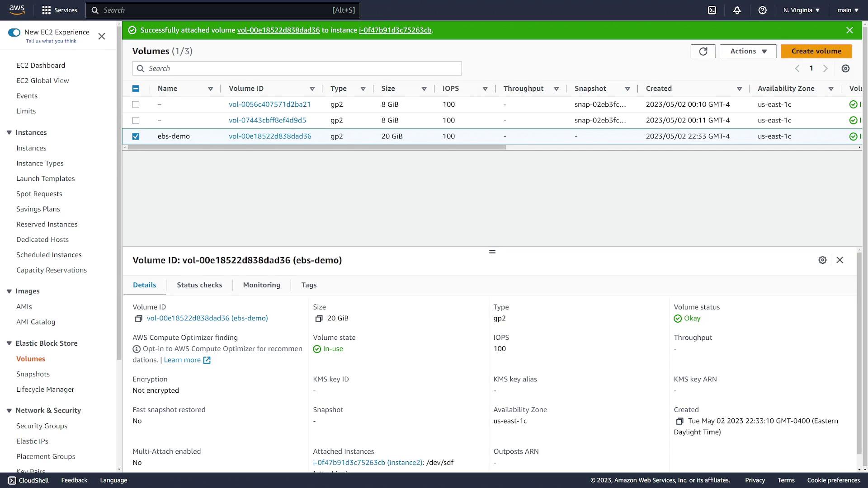
Task: Open the notifications bell icon
Action: point(737,10)
